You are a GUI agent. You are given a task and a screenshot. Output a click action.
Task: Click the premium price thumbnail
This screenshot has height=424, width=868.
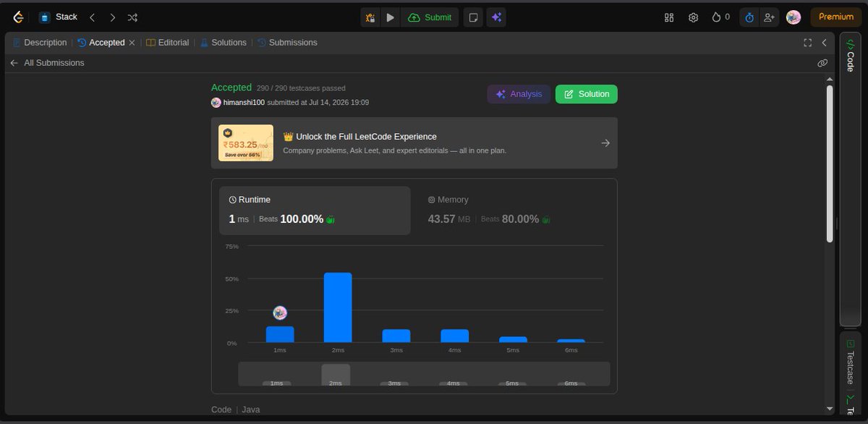[x=246, y=143]
